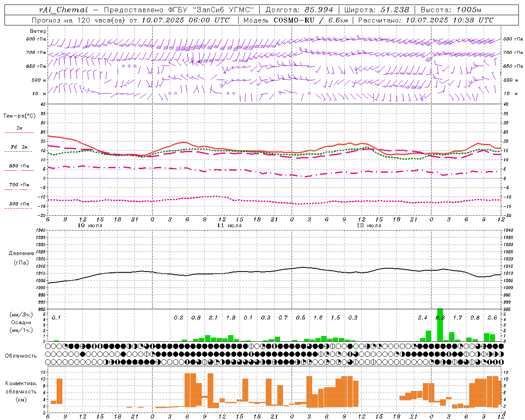525x420 pixels.
Task: Click the date label 11 июля
Action: tap(229, 226)
